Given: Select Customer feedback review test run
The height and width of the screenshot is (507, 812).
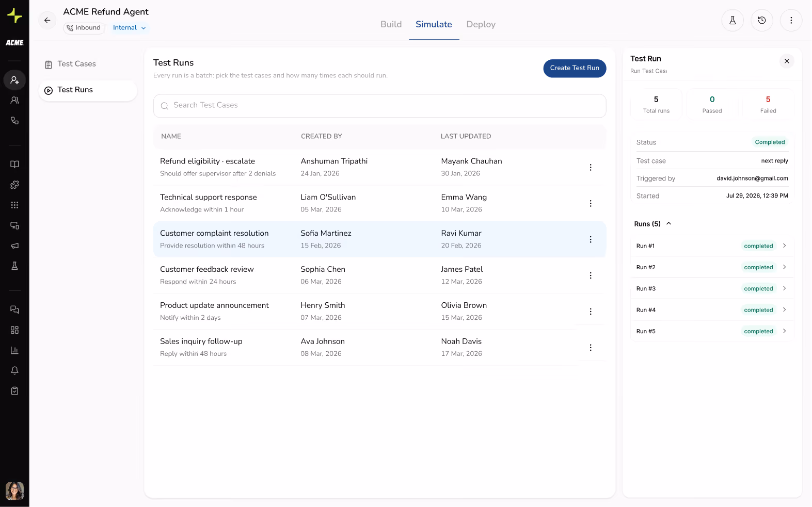Looking at the screenshot, I should coord(379,275).
